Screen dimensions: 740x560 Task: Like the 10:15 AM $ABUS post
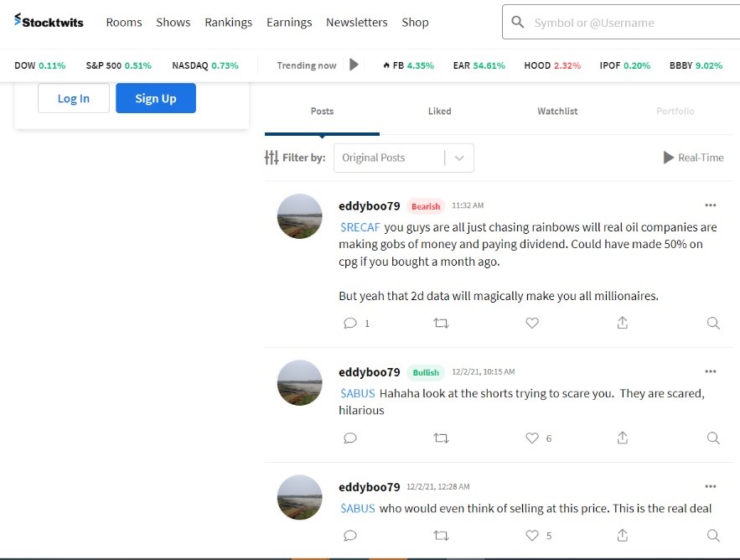coord(531,438)
